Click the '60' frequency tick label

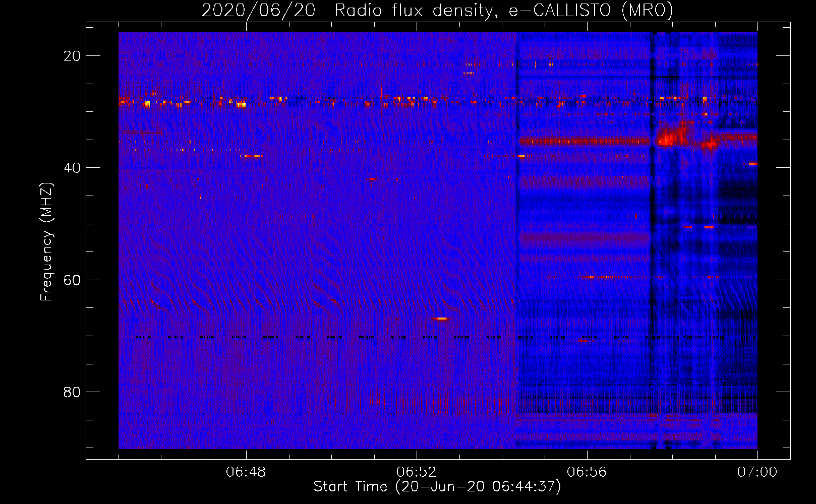72,280
